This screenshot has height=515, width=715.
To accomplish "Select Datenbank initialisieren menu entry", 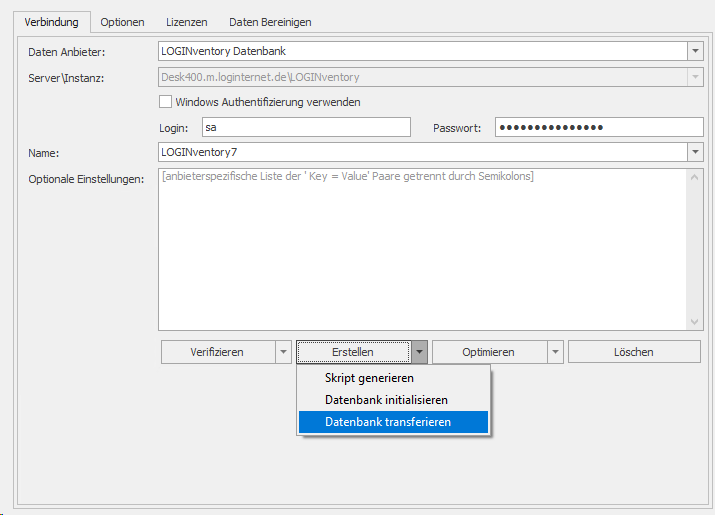I will click(x=394, y=400).
